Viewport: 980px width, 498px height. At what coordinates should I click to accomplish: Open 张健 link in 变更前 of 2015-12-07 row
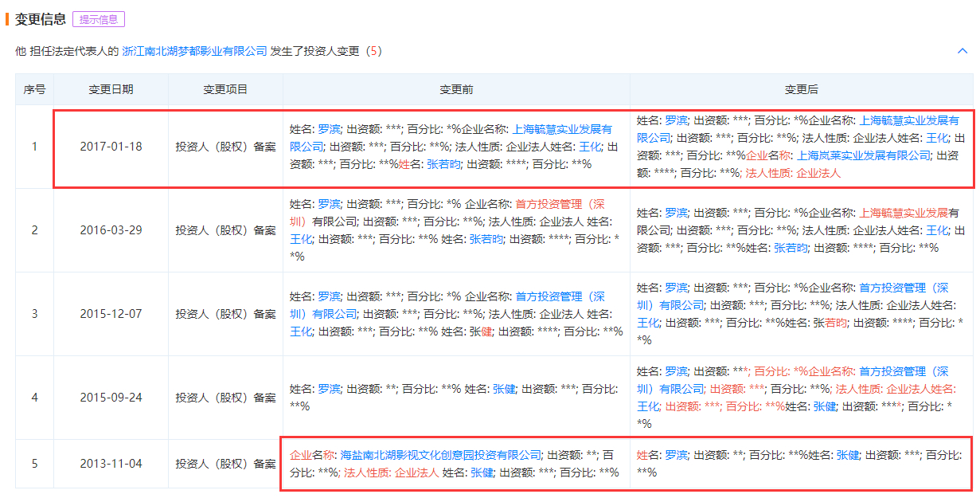[481, 331]
